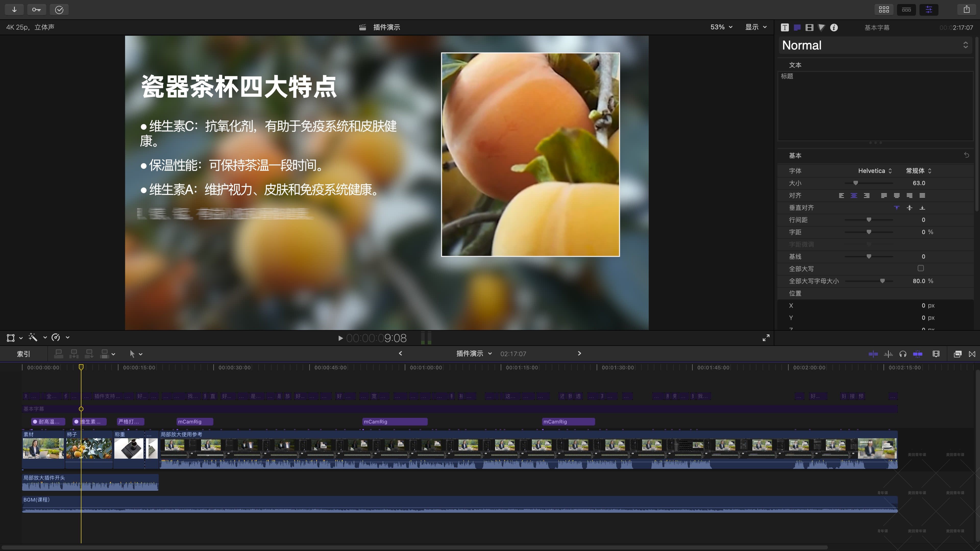Open the 索引 timeline index
Viewport: 980px width, 551px height.
coord(23,354)
